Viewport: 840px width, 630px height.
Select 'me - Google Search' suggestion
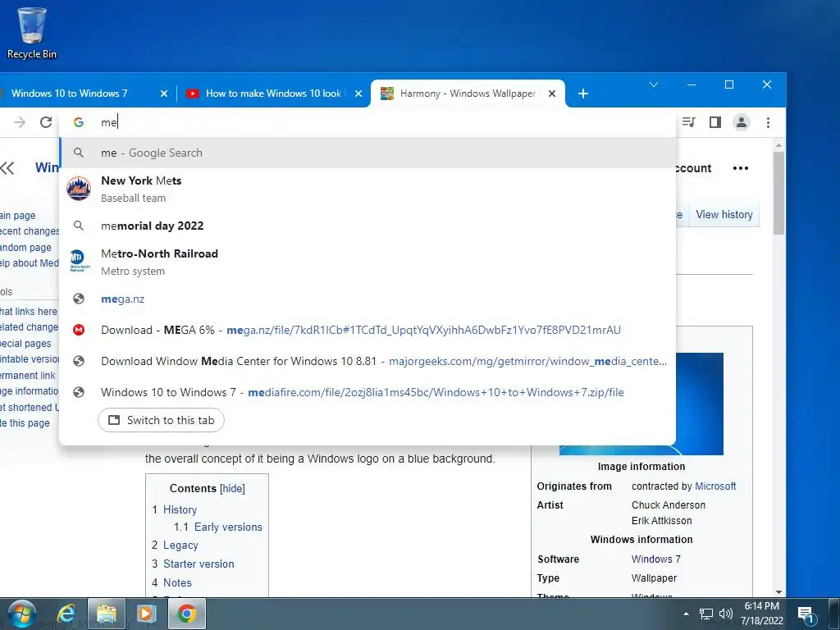click(x=367, y=153)
